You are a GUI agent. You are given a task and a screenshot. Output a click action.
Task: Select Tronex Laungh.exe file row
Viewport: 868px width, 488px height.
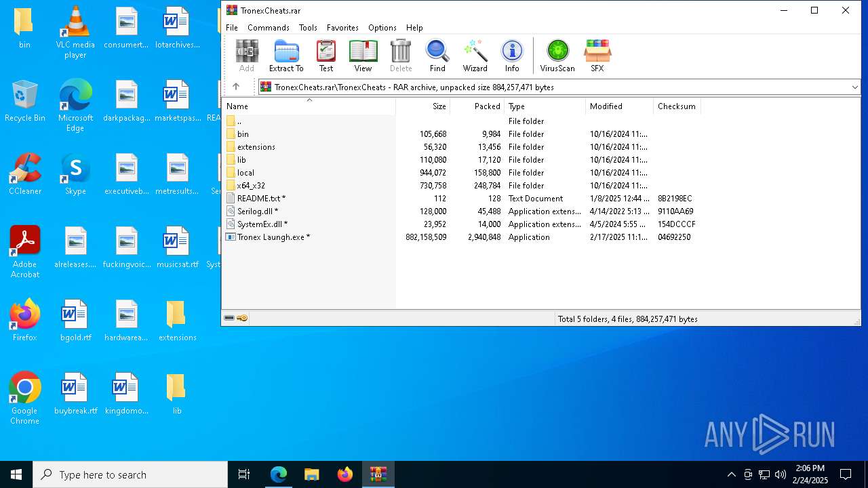coord(461,237)
